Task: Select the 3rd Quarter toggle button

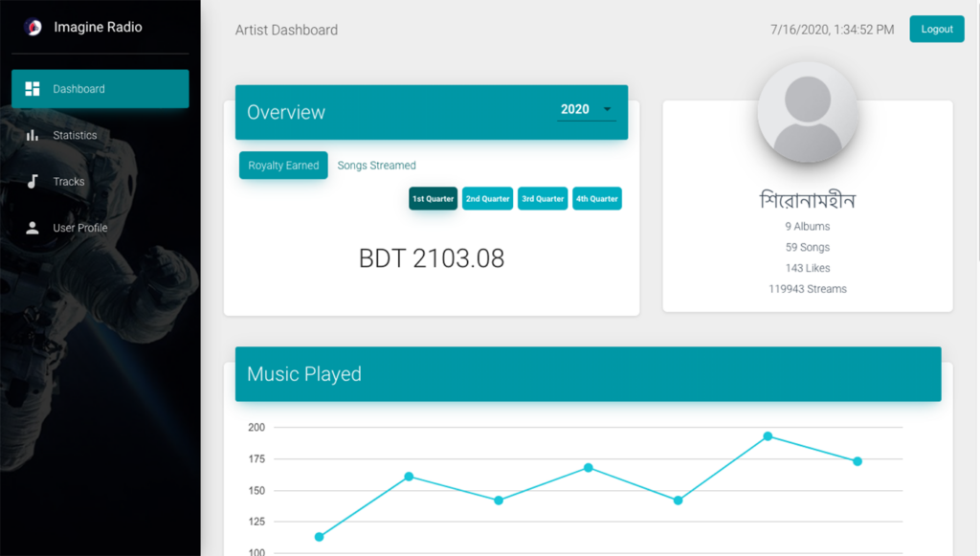Action: [x=543, y=199]
